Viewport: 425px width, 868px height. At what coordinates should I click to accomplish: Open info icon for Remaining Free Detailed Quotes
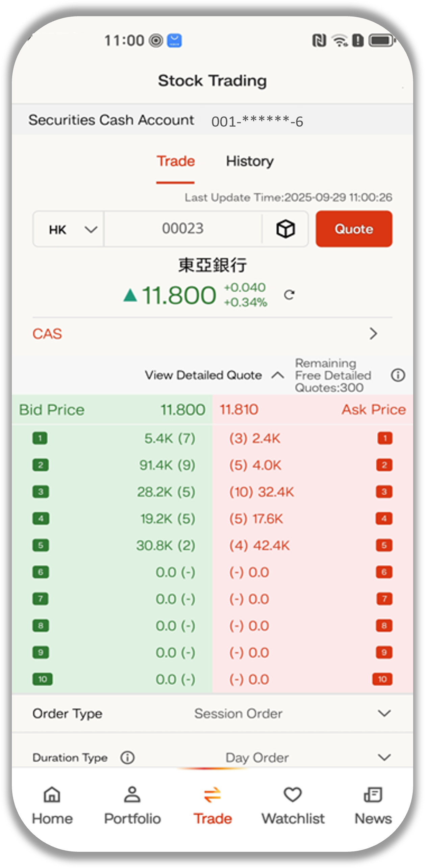(x=398, y=375)
